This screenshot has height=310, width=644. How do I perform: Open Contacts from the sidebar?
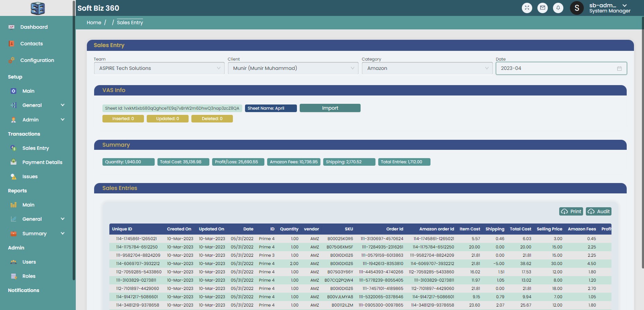31,44
